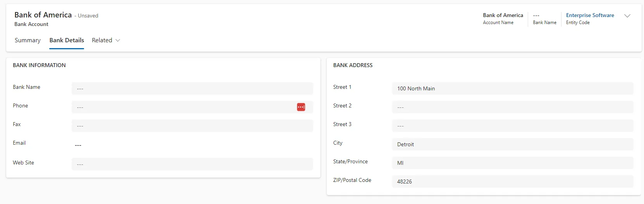Click the header Account Name value

503,15
